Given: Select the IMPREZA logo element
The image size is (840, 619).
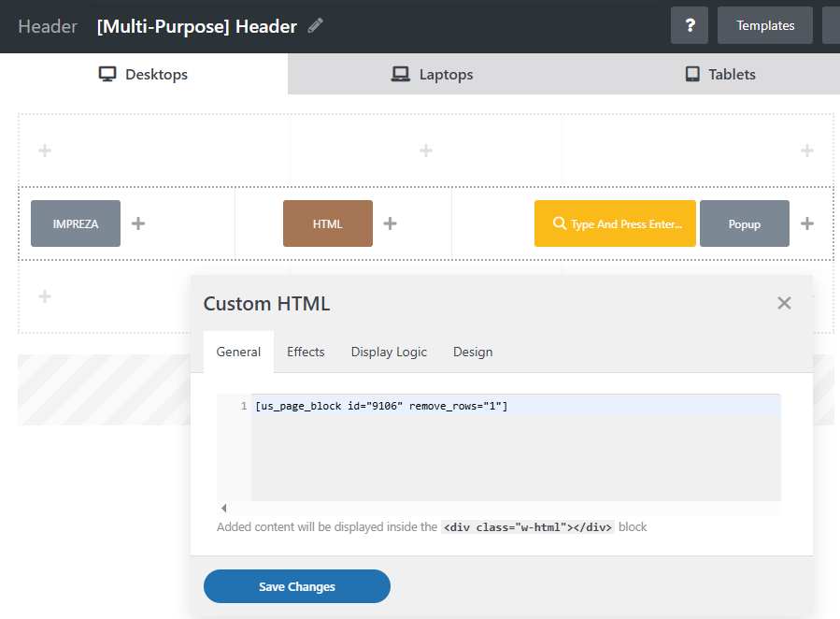Looking at the screenshot, I should point(76,223).
